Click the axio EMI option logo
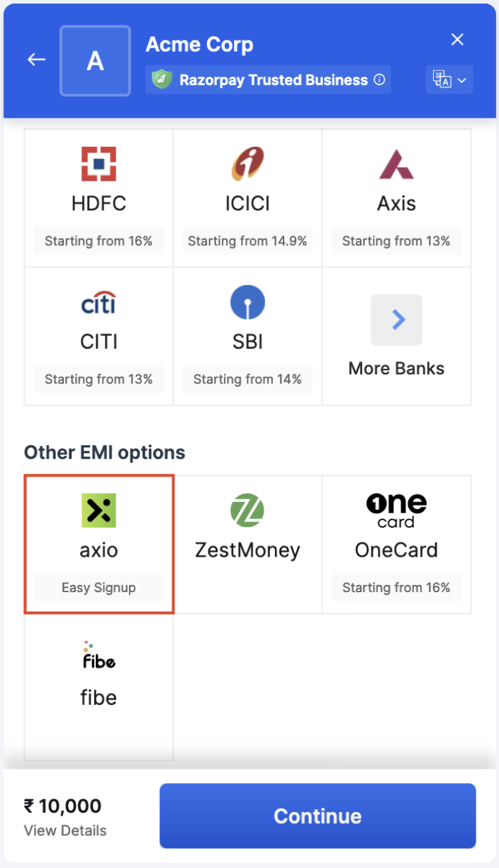Screen dimensions: 499x868 (x=99, y=510)
